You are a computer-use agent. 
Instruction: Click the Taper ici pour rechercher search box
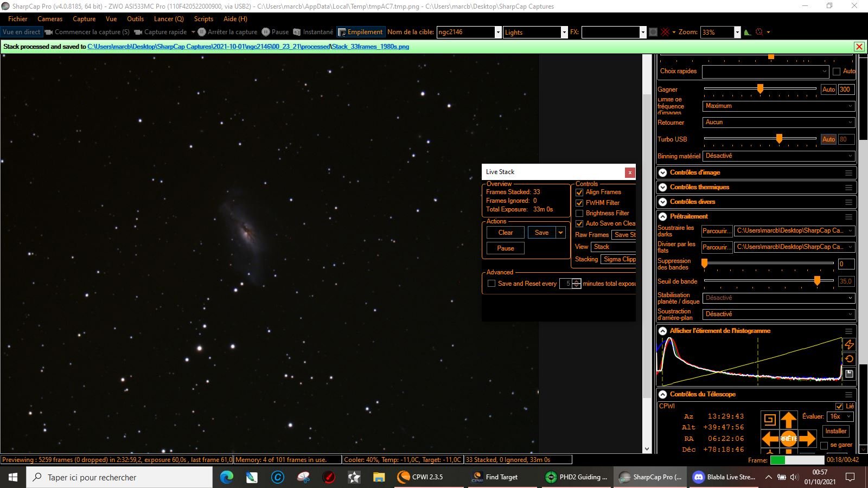click(119, 477)
